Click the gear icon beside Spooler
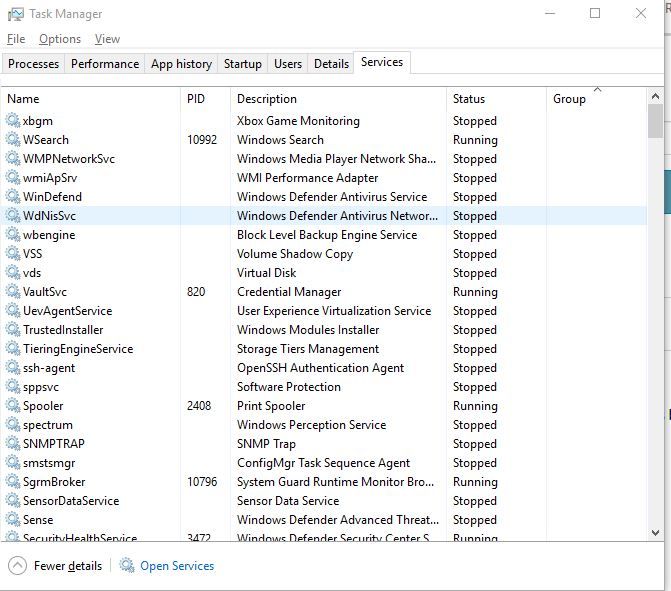Image resolution: width=671 pixels, height=591 pixels. [13, 405]
